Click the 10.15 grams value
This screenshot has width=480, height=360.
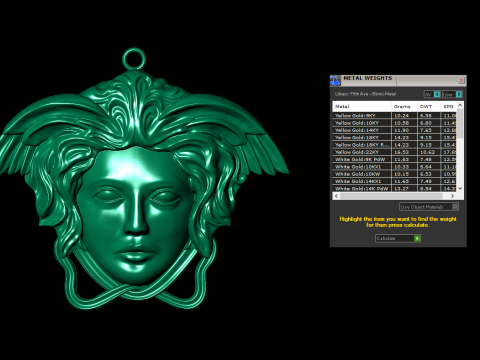pos(402,174)
